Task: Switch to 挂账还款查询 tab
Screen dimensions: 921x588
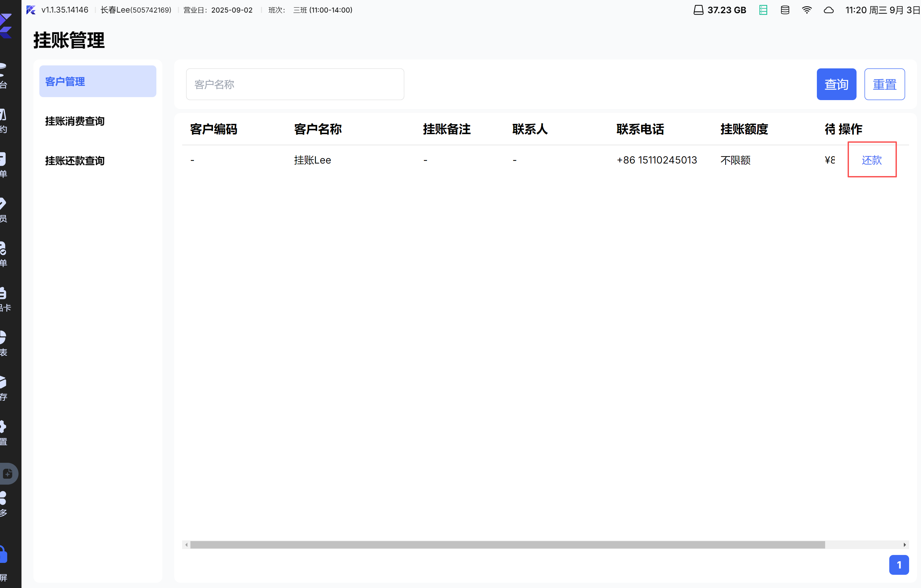Action: click(75, 161)
